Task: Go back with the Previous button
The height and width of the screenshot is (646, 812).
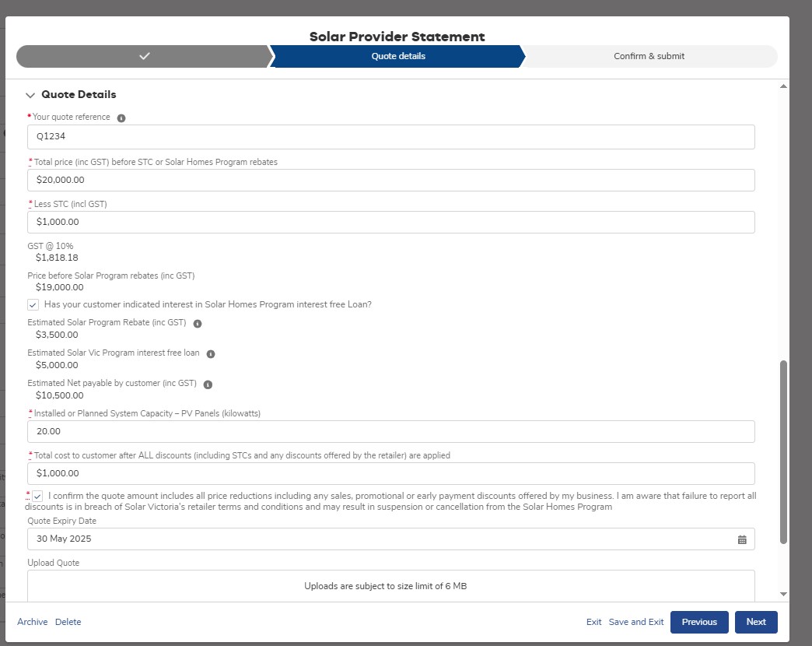Action: pyautogui.click(x=699, y=622)
